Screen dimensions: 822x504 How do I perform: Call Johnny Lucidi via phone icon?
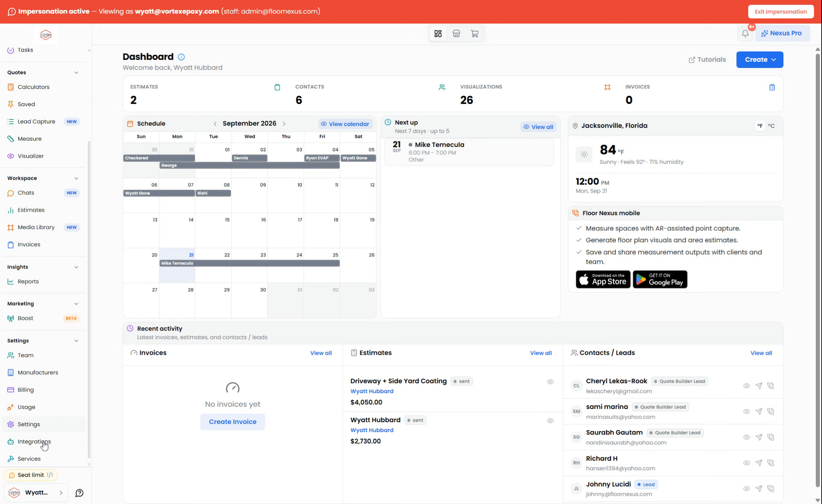(x=771, y=489)
